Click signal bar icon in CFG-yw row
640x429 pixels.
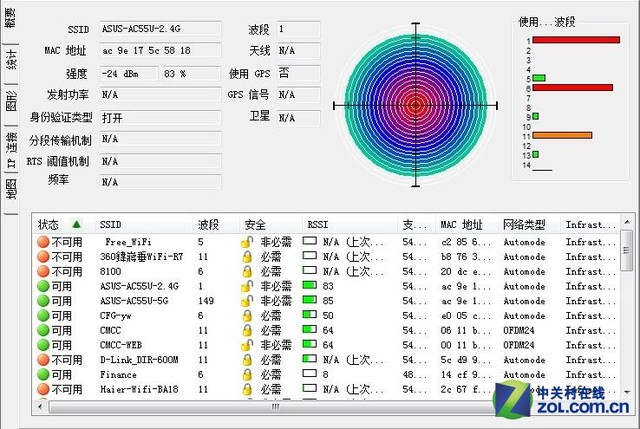point(310,314)
